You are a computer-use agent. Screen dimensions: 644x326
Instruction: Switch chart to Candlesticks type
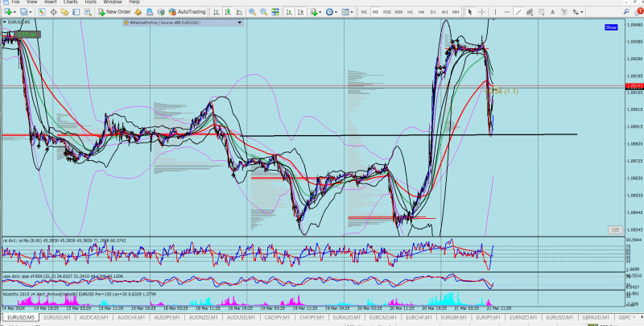coord(228,12)
